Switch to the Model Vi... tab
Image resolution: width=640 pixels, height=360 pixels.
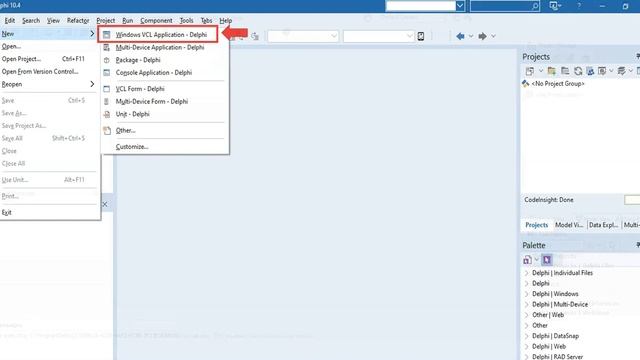coord(569,225)
